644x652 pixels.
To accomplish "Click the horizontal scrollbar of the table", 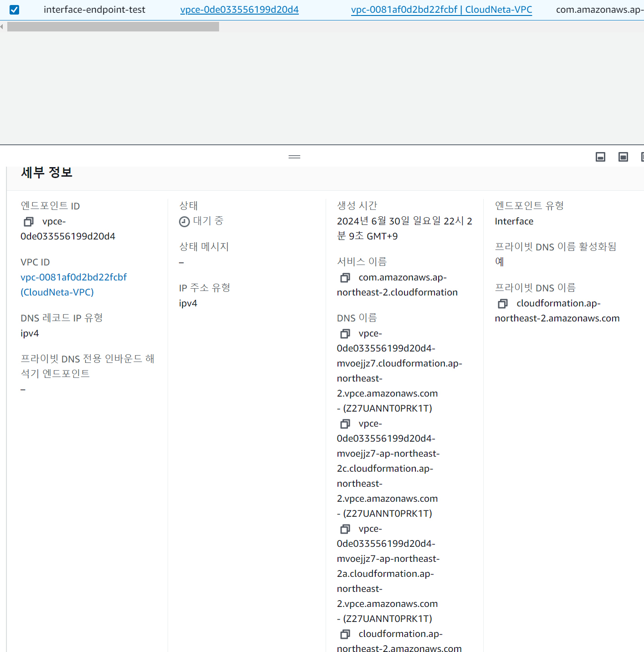I will [113, 27].
